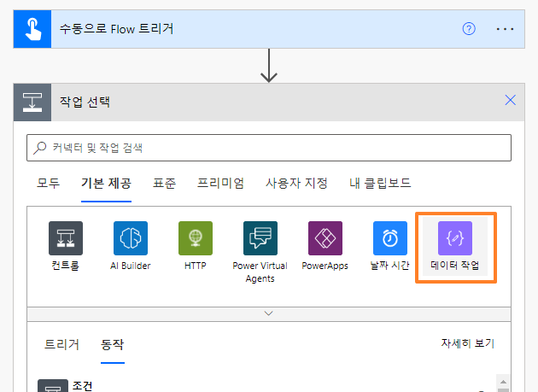Click the 조건 action label
The width and height of the screenshot is (538, 392).
point(82,386)
